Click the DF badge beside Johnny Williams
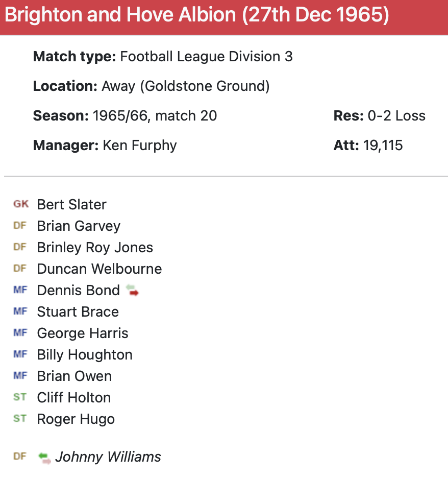Viewport: 448px width, 478px height. coord(20,457)
